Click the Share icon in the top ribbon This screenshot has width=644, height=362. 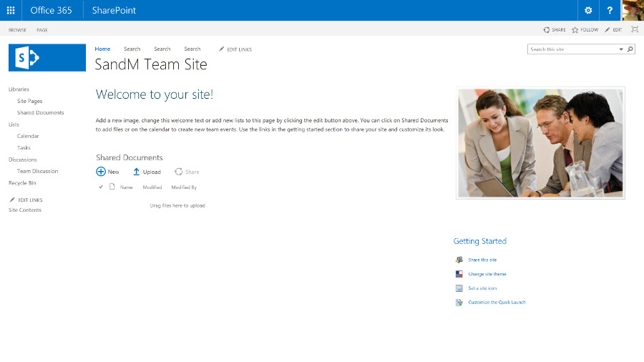click(546, 30)
